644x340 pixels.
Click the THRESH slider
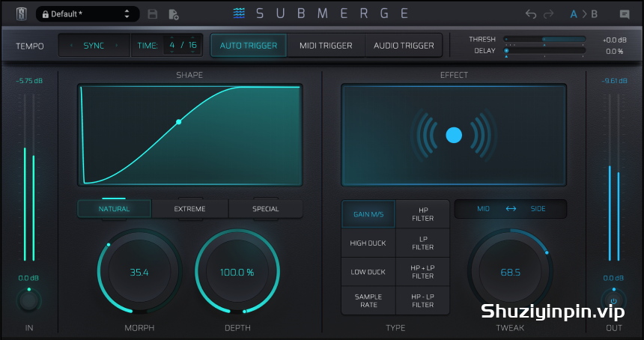click(544, 40)
